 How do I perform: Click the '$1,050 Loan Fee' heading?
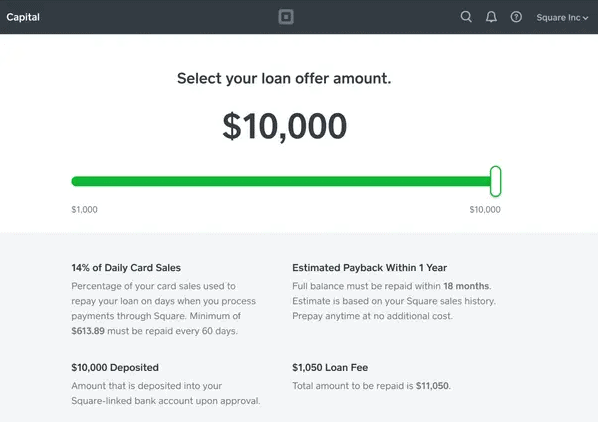pyautogui.click(x=330, y=367)
